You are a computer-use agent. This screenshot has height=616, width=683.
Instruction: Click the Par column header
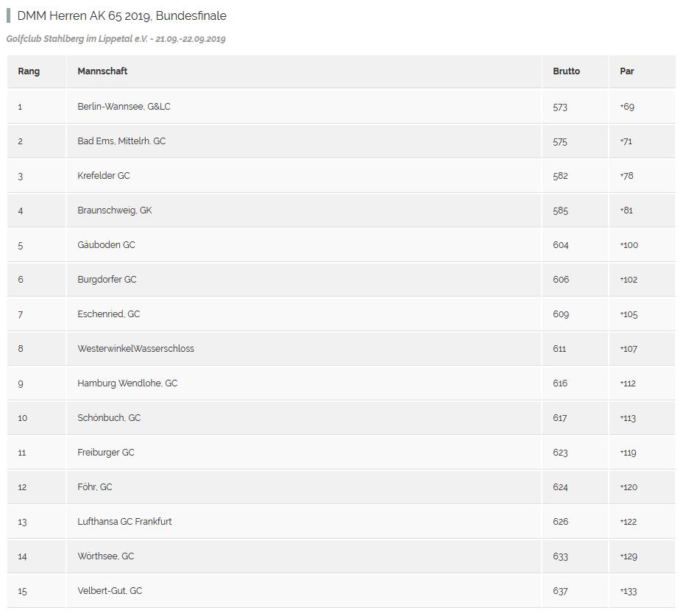click(x=627, y=71)
